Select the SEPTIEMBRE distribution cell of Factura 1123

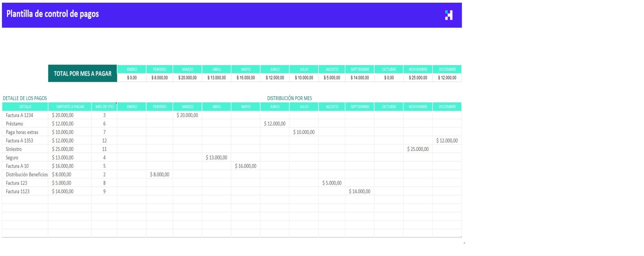click(360, 191)
